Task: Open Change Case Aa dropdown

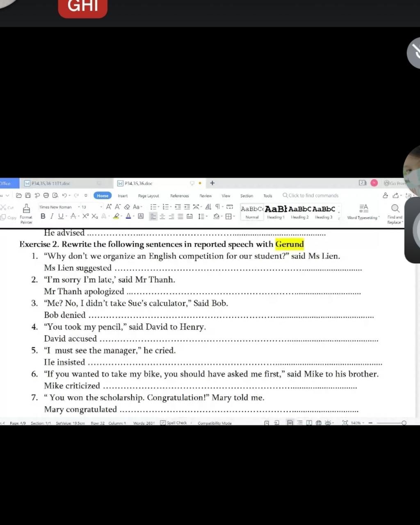Action: tap(137, 207)
